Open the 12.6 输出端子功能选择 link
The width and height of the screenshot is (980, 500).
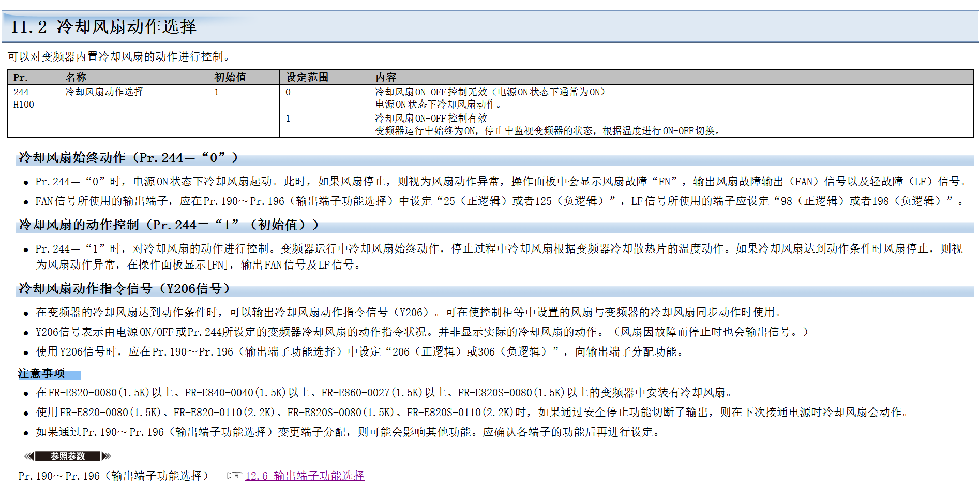coord(305,476)
